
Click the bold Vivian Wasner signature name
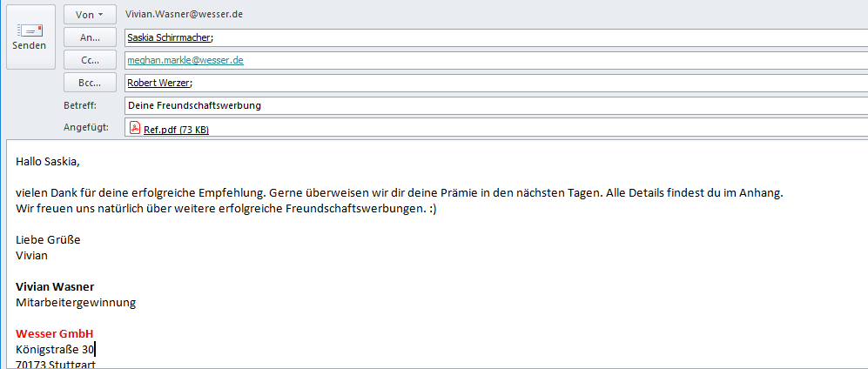tap(55, 286)
